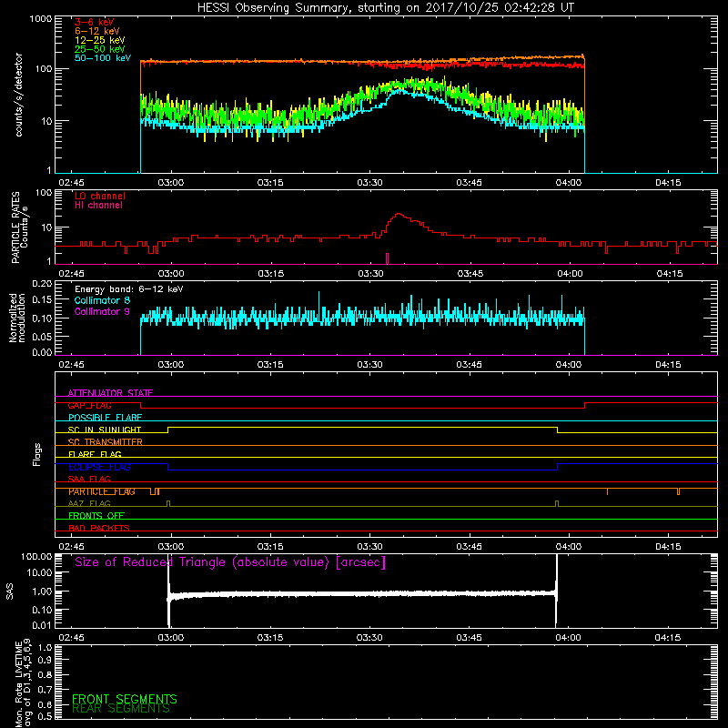Select the 6-12 keV legend label
Screen dimensions: 728x728
[x=97, y=31]
